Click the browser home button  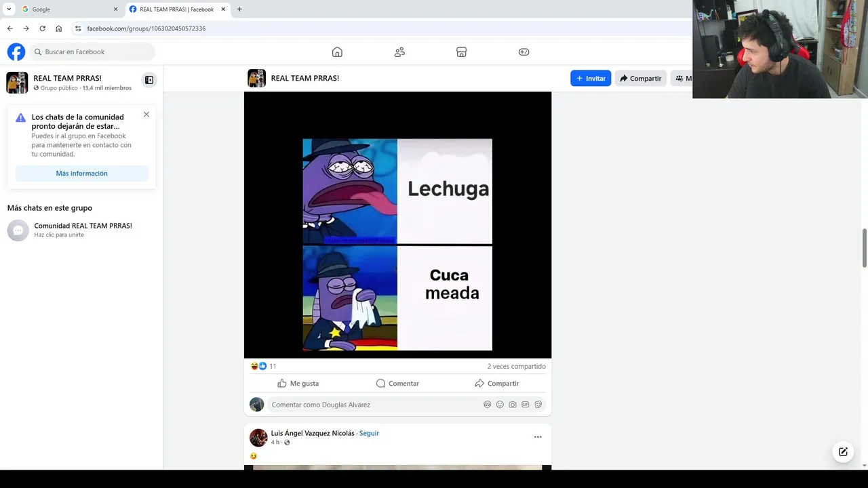click(58, 28)
